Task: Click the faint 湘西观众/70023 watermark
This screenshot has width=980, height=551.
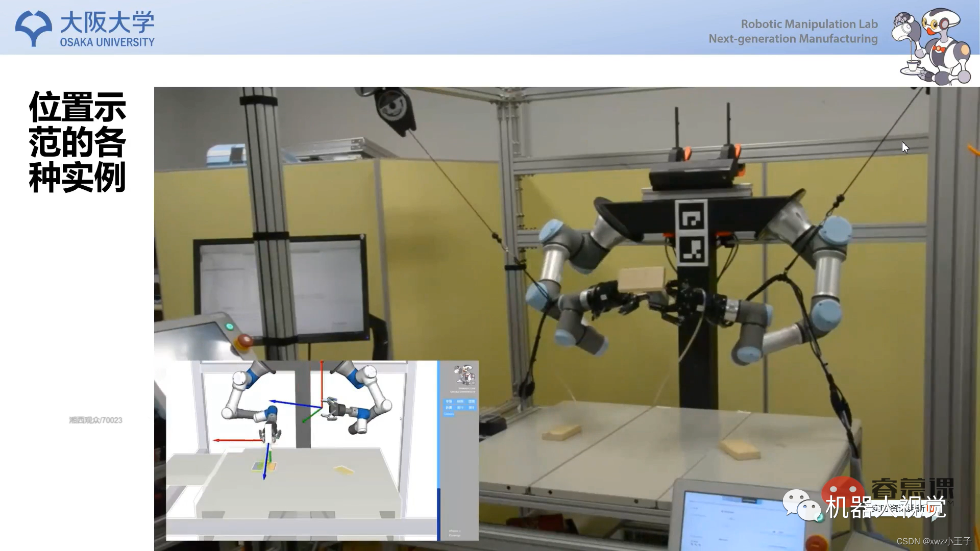Action: [x=96, y=420]
